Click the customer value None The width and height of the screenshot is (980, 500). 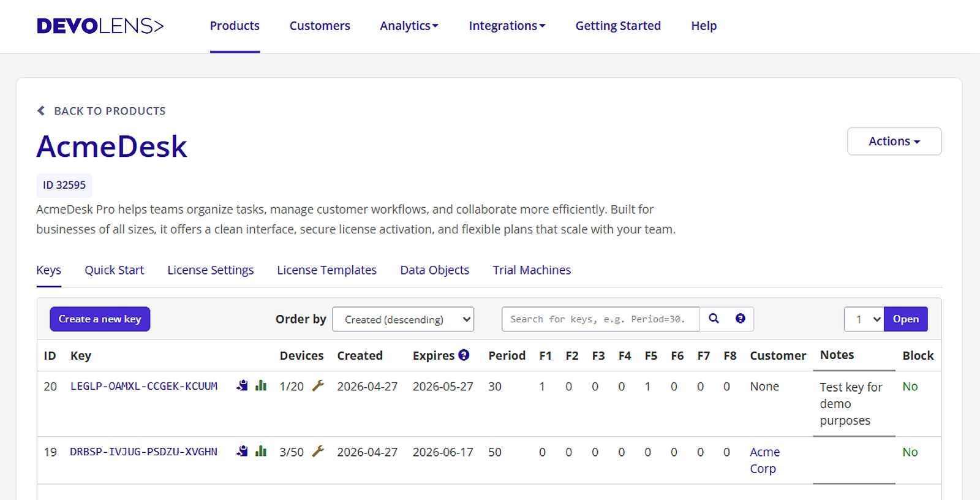click(764, 387)
